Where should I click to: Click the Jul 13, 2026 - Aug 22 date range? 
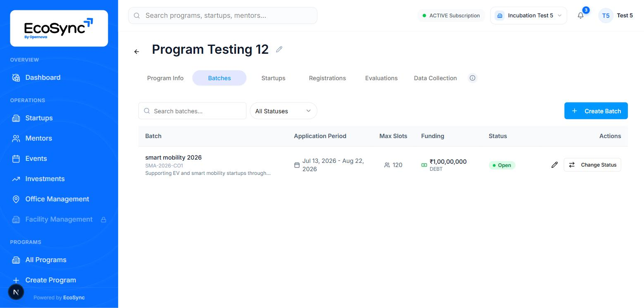point(333,165)
